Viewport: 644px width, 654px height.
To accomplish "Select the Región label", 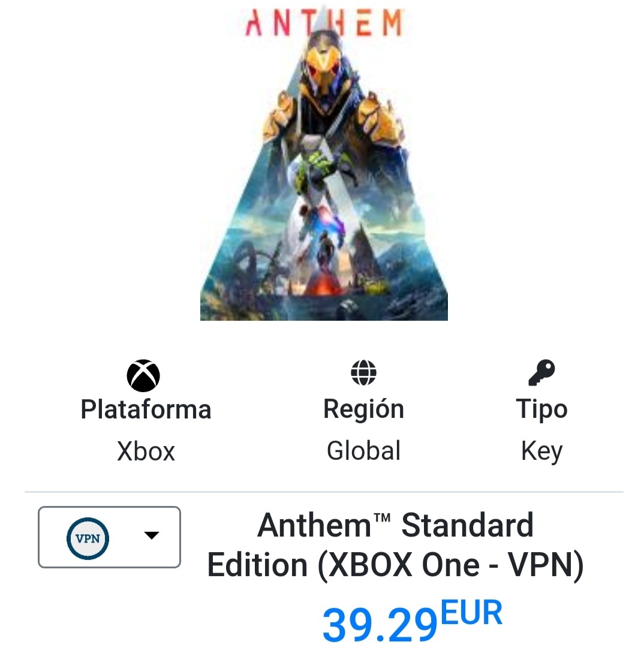I will [x=364, y=409].
